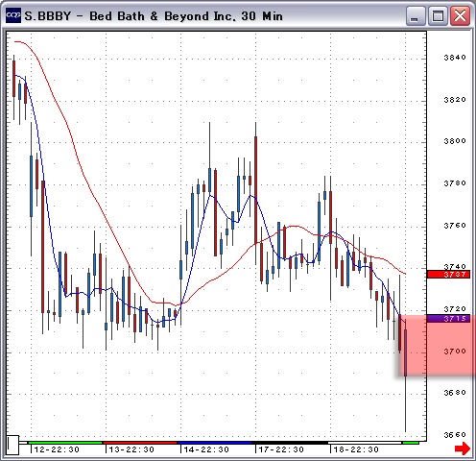The width and height of the screenshot is (476, 461).
Task: Click the 3660 price scale label
Action: [x=455, y=435]
